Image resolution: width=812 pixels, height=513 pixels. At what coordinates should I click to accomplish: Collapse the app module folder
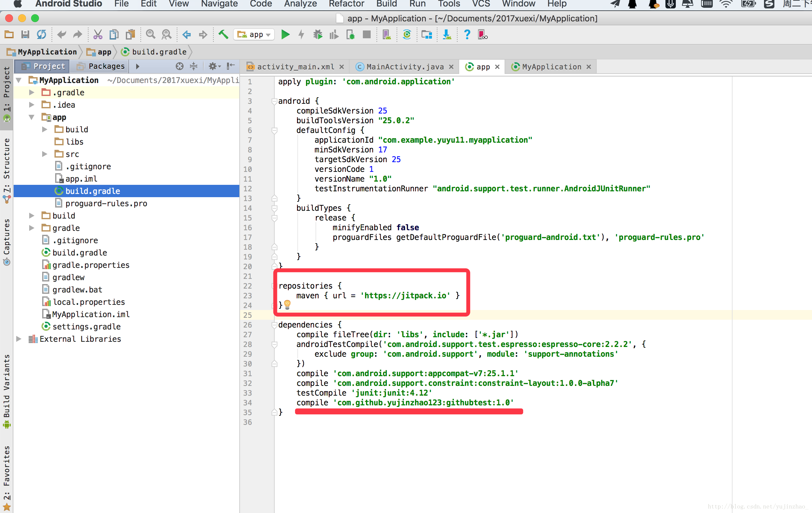tap(32, 117)
